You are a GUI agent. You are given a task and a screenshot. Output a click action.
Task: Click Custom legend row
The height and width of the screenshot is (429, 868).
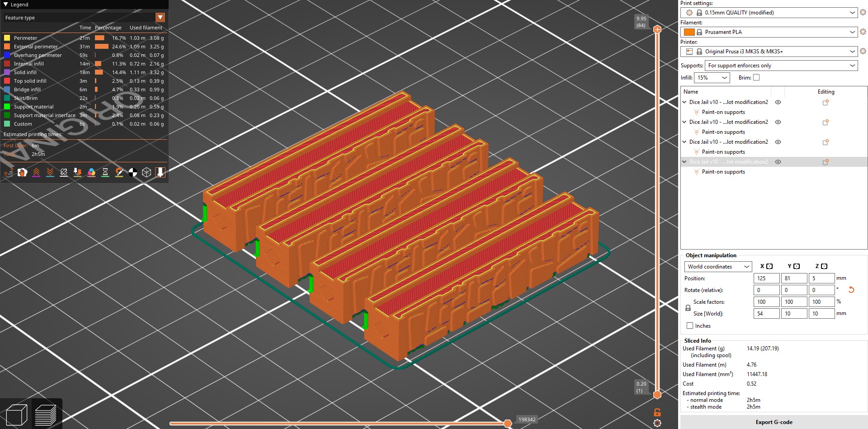tap(84, 124)
